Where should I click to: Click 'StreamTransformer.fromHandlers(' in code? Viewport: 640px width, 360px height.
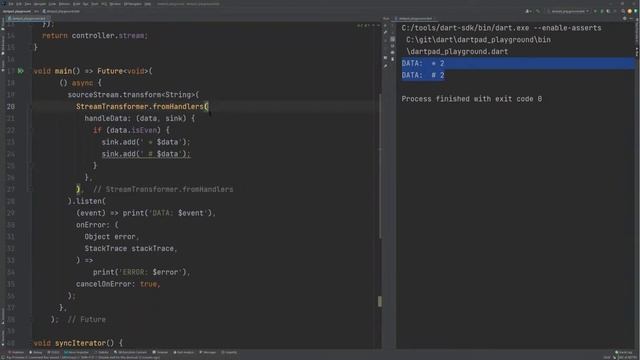coord(142,107)
